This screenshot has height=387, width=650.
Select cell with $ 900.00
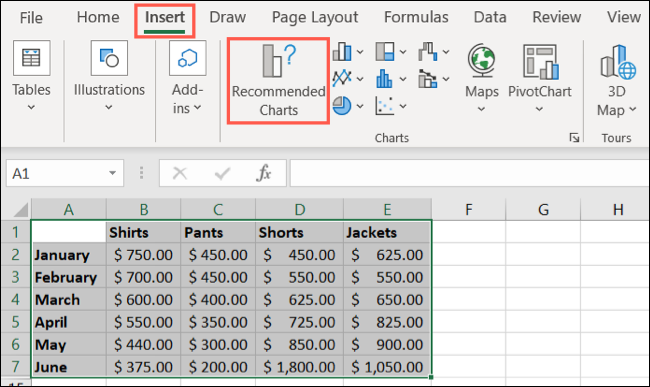pos(387,344)
